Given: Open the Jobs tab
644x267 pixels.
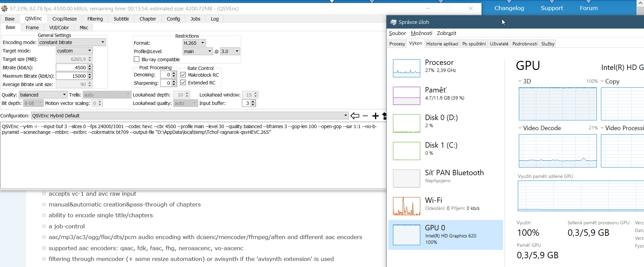Looking at the screenshot, I should click(x=195, y=19).
